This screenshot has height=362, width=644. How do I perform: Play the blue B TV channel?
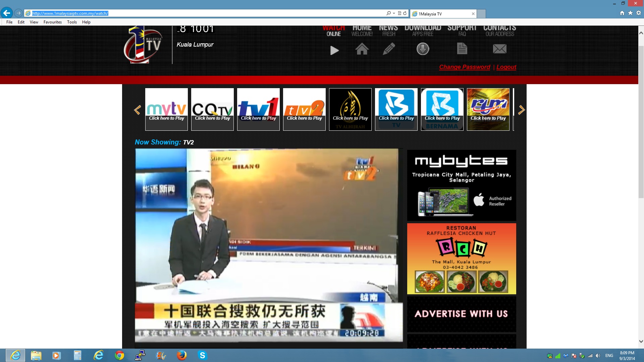pyautogui.click(x=396, y=109)
